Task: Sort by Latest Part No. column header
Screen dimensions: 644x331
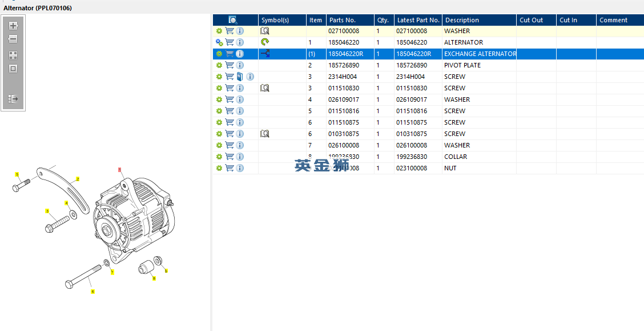Action: [x=418, y=20]
